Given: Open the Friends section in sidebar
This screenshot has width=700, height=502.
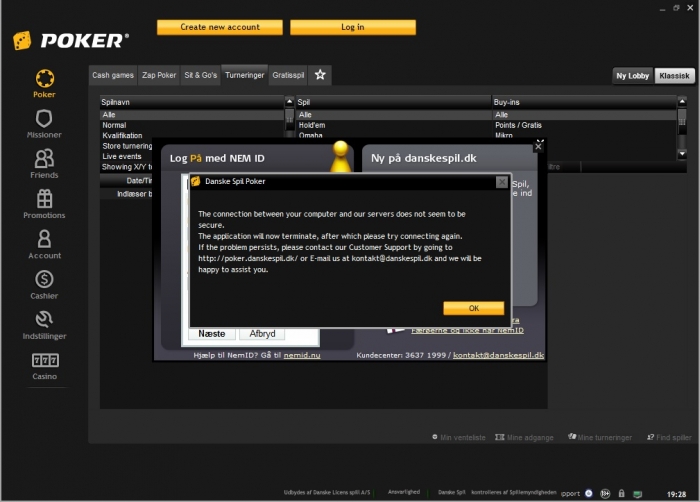Looking at the screenshot, I should coord(44,164).
